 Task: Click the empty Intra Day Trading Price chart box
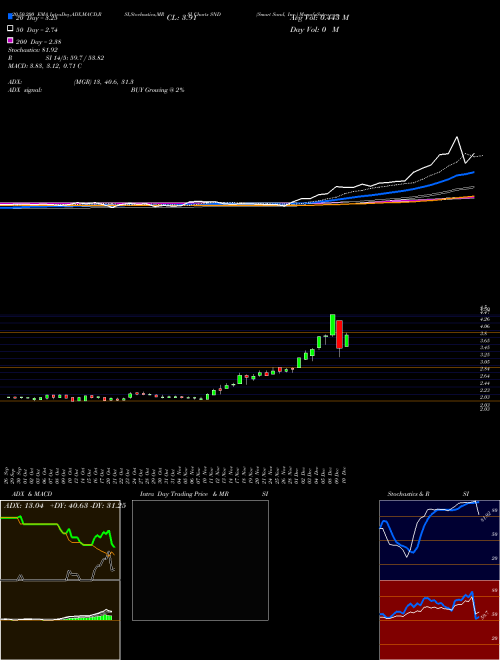(x=200, y=560)
